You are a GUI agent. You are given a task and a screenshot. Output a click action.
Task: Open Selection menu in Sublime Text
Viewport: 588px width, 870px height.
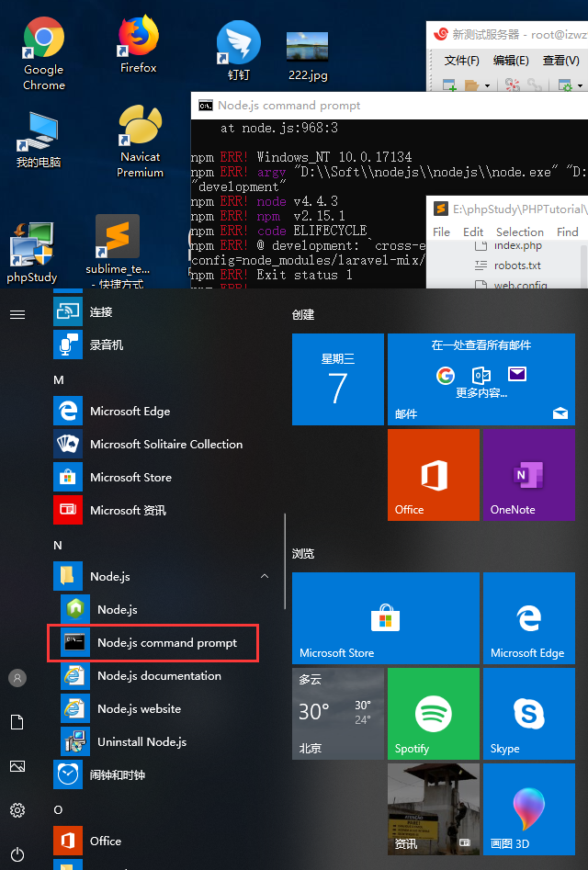(520, 232)
